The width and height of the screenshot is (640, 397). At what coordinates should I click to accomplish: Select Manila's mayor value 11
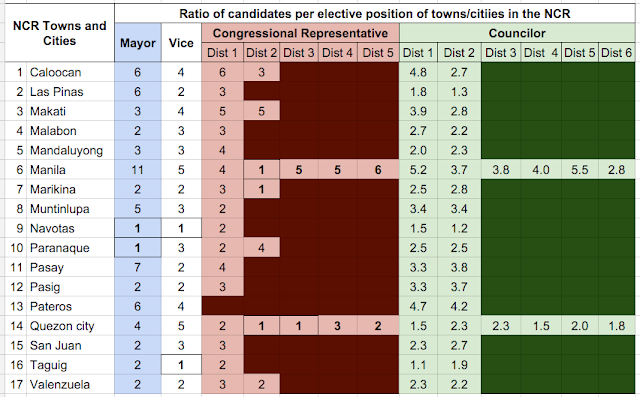pyautogui.click(x=138, y=170)
